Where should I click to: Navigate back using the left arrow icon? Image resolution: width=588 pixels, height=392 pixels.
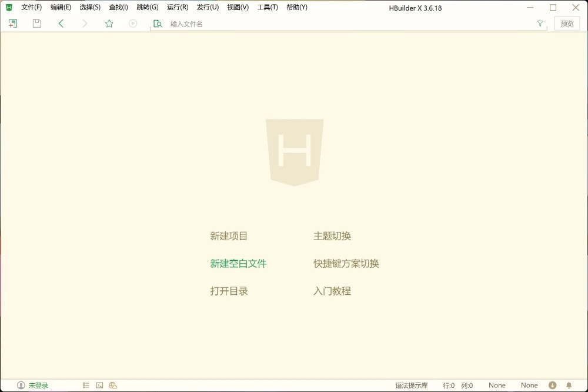[x=61, y=23]
